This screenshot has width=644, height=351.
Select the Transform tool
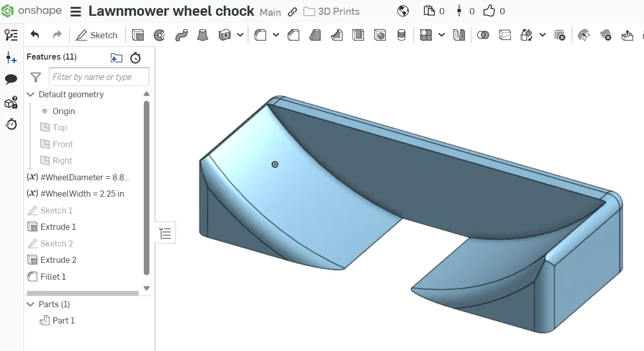click(527, 35)
